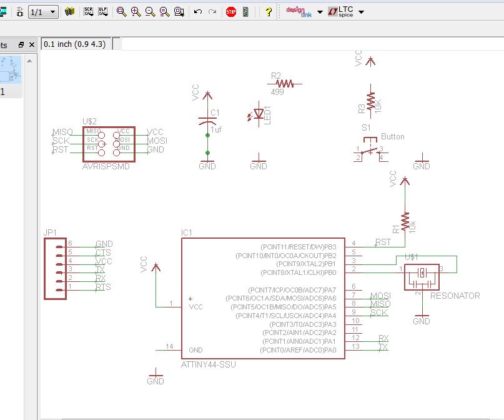Click the GND symbol below LED1
Screen dimensions: 504x420
[x=259, y=162]
